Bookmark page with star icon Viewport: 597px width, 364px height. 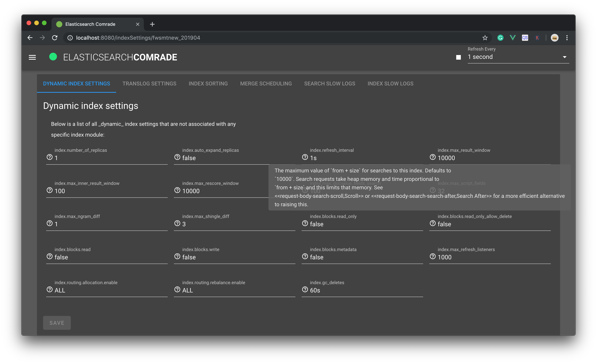pyautogui.click(x=485, y=38)
